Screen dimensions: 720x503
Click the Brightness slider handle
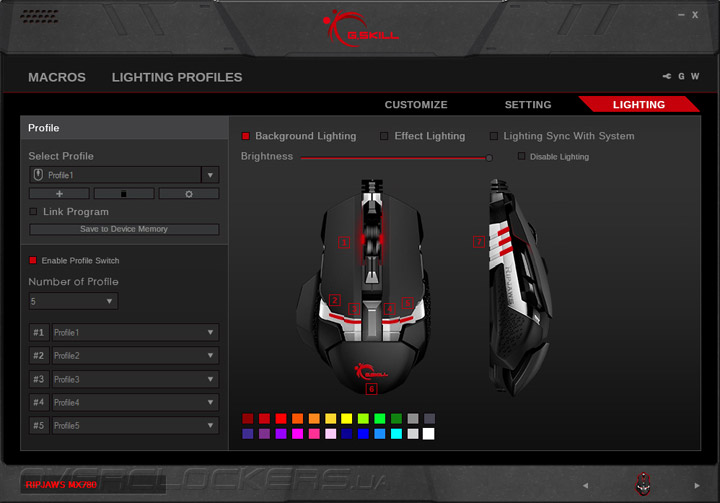pyautogui.click(x=489, y=158)
